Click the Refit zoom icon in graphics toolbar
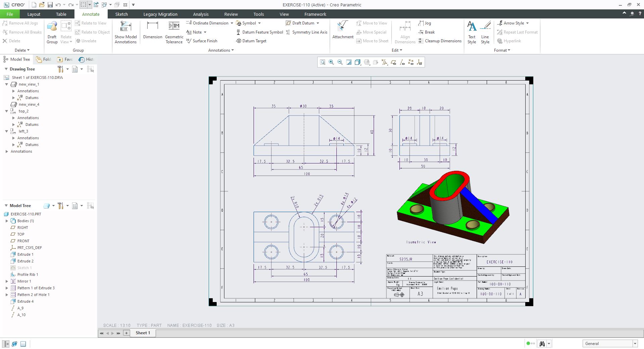The width and height of the screenshot is (644, 349). [322, 62]
